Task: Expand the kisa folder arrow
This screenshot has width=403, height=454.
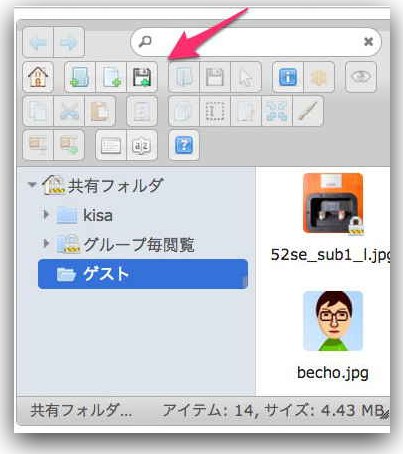Action: pos(46,215)
